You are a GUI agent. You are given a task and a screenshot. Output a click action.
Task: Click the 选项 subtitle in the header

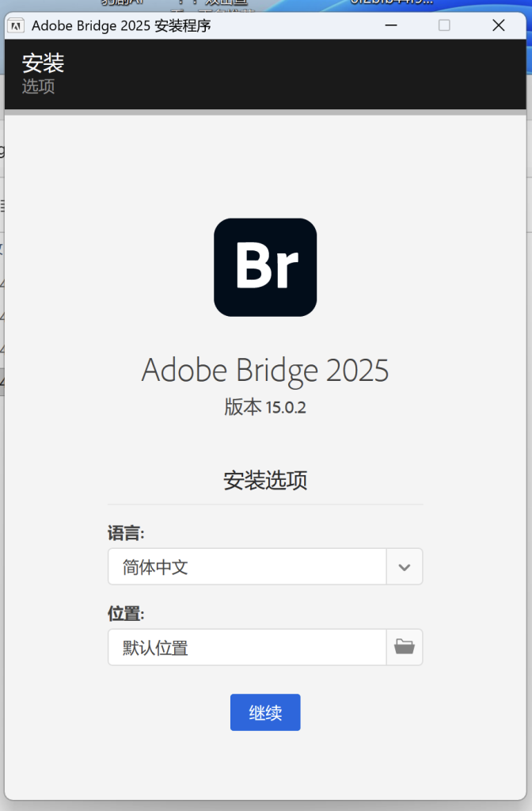38,86
